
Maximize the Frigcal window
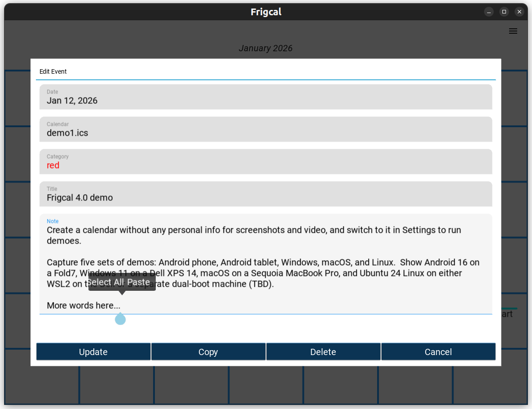pos(504,12)
